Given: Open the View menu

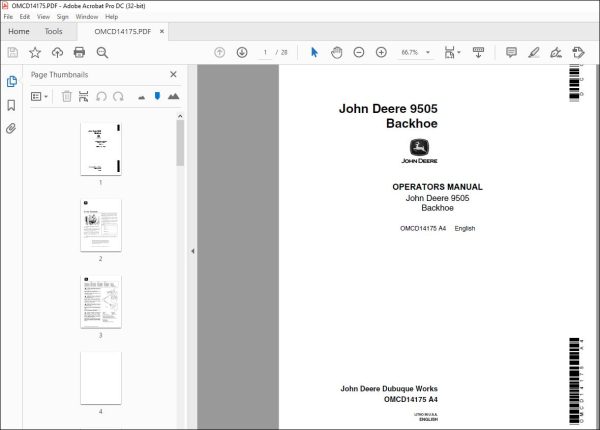Looking at the screenshot, I should coord(43,17).
